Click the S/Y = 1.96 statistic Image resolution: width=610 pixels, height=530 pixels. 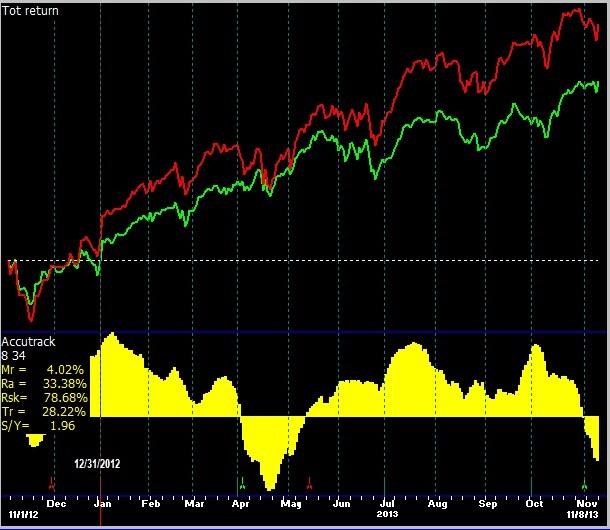40,425
